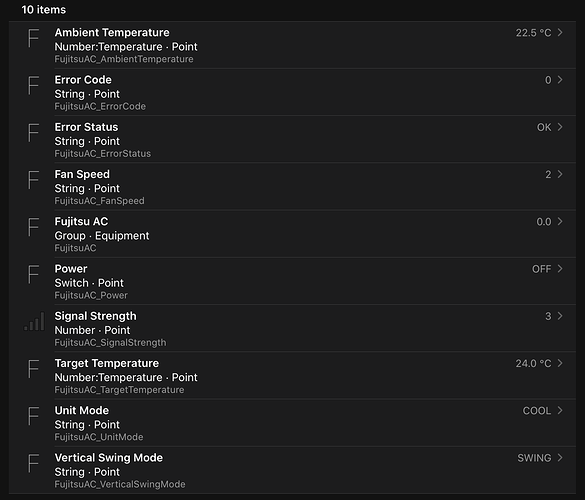
Task: Select the Target Temperature list entry
Action: click(x=292, y=376)
